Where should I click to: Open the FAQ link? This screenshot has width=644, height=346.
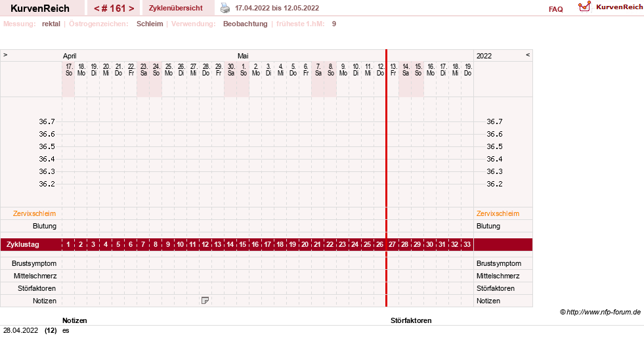click(x=555, y=9)
